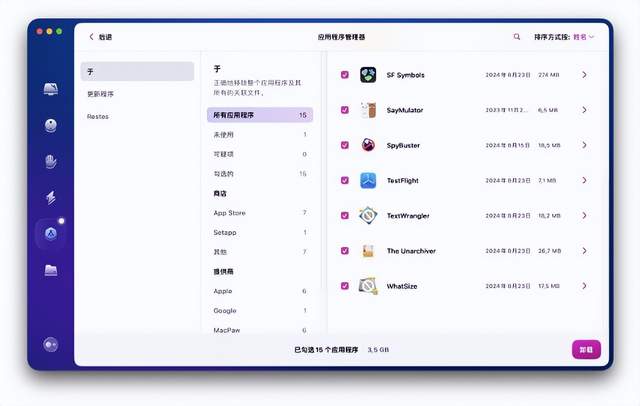
Task: Open the assistant icon at sidebar bottom
Action: (51, 345)
